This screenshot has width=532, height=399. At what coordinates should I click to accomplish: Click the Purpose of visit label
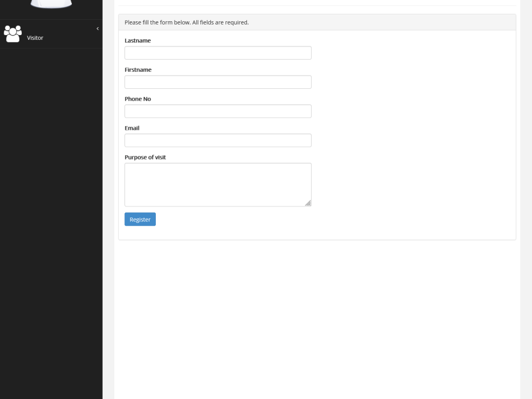point(145,157)
